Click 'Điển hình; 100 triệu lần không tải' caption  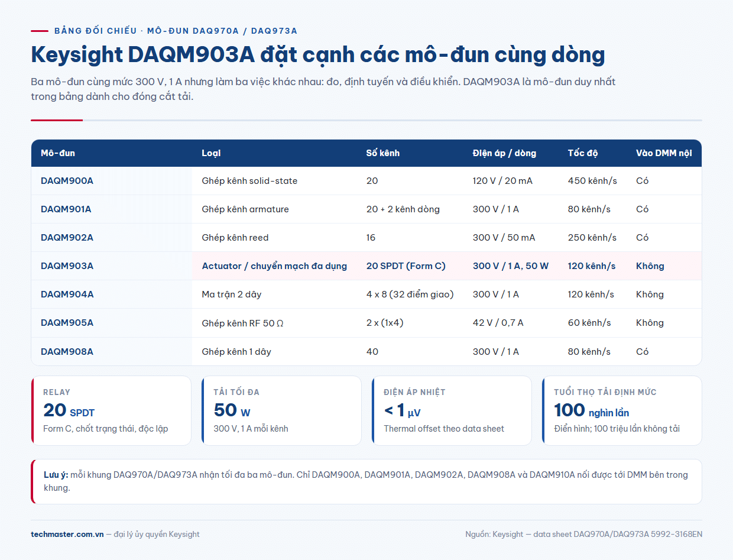[617, 429]
